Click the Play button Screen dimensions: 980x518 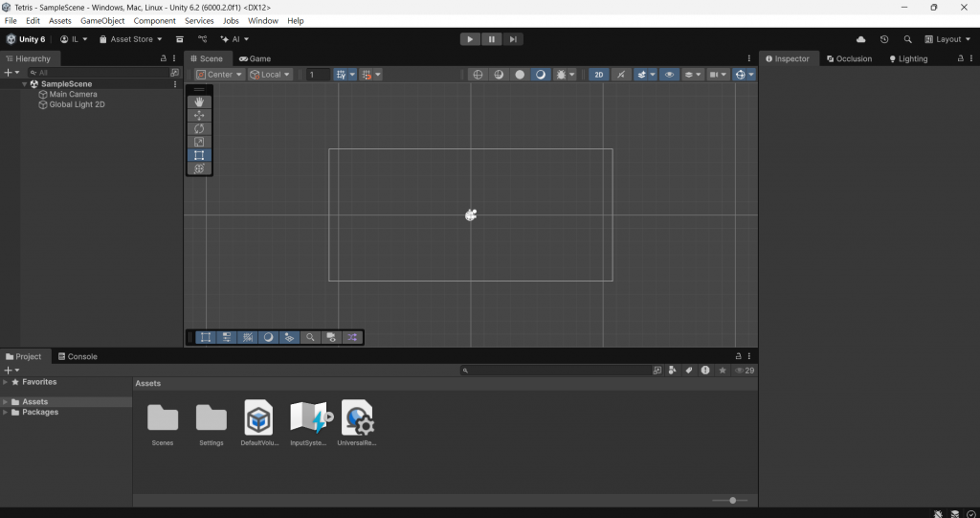(x=470, y=39)
